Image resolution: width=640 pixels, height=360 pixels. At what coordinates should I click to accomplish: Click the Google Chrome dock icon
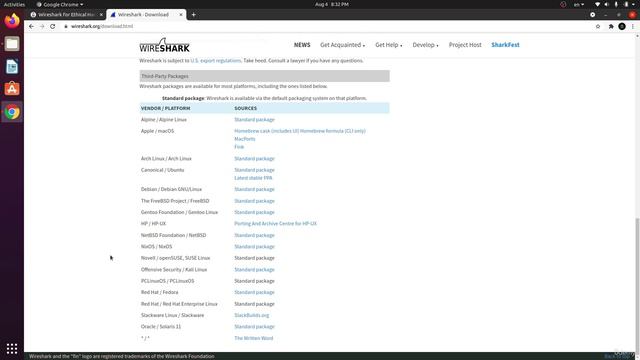coord(12,112)
